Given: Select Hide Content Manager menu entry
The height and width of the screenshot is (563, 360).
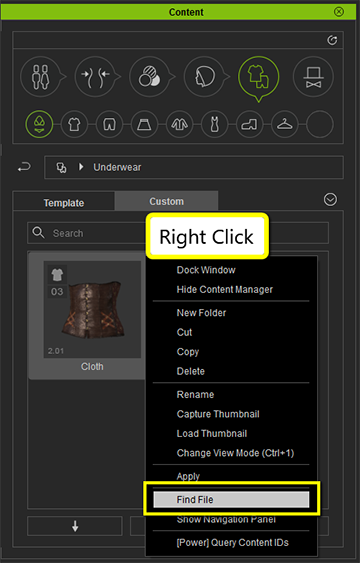Looking at the screenshot, I should pyautogui.click(x=225, y=289).
